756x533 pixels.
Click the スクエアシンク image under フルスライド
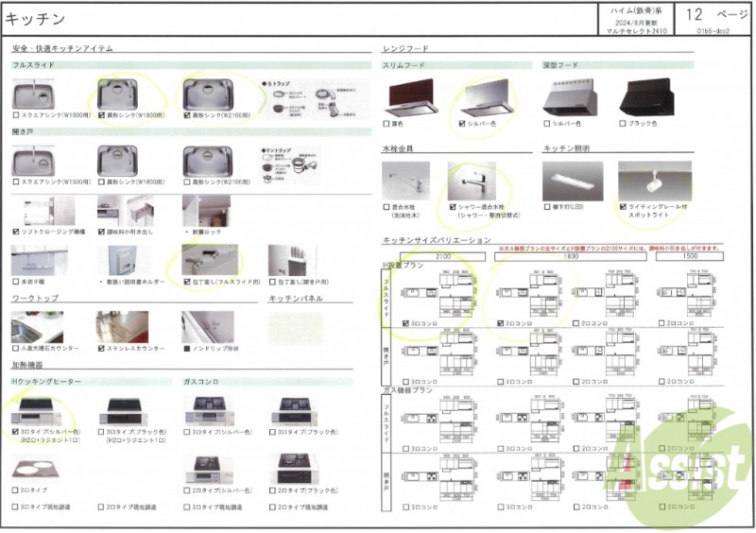[x=34, y=95]
